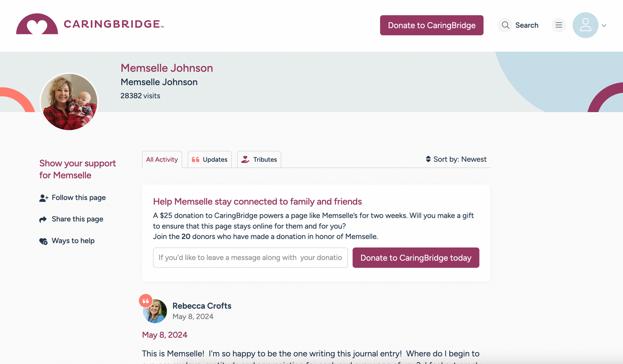Click the user account avatar icon

point(585,25)
